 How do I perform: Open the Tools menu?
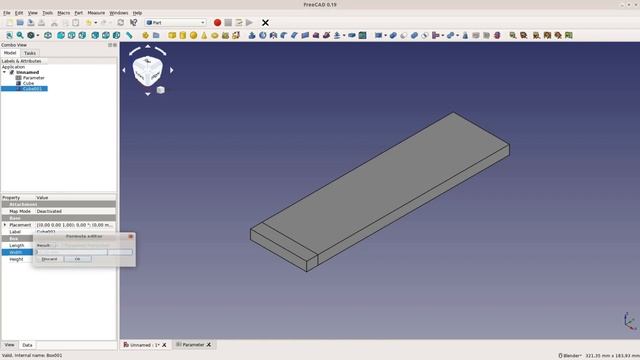click(x=47, y=13)
